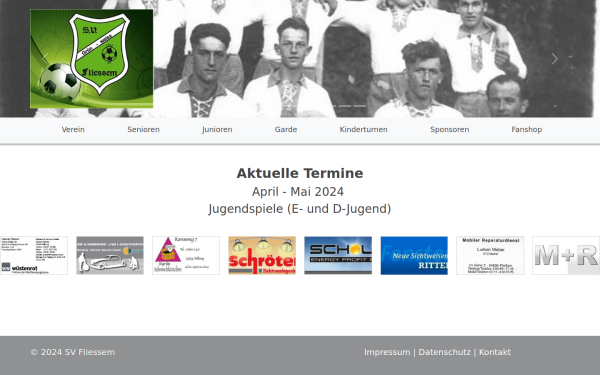Open the Kontakt footer link
The image size is (600, 375).
tap(495, 352)
